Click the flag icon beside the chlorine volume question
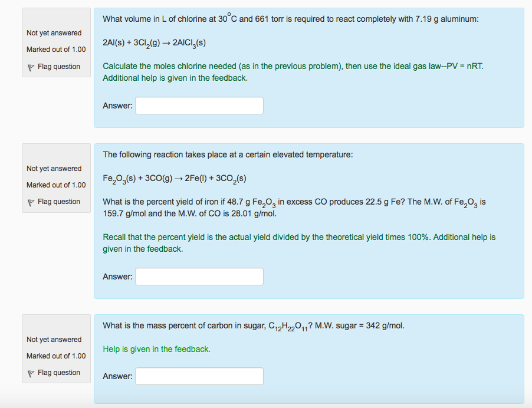Image resolution: width=532 pixels, height=408 pixels. (x=31, y=67)
